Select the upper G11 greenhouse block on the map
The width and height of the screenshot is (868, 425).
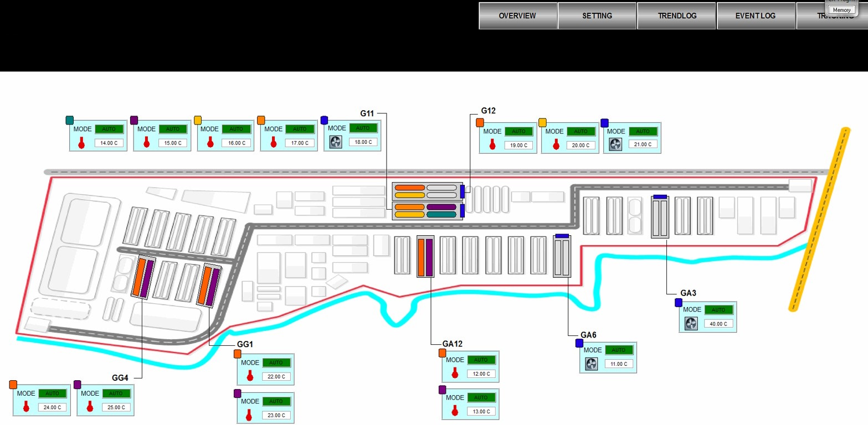pos(427,191)
